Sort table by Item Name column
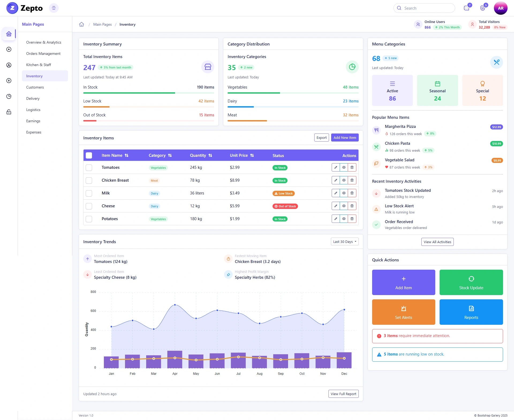The height and width of the screenshot is (420, 514). coord(115,155)
